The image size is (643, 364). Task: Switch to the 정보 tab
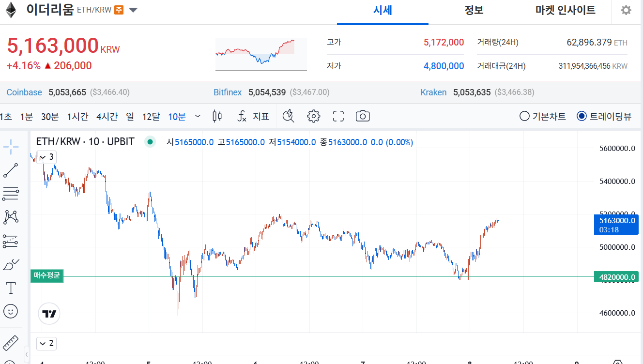pyautogui.click(x=474, y=10)
